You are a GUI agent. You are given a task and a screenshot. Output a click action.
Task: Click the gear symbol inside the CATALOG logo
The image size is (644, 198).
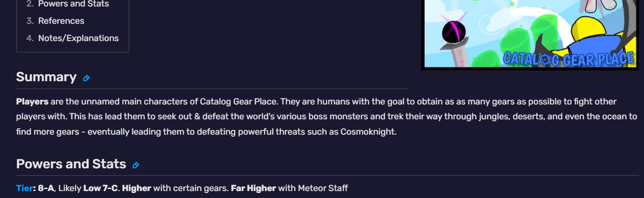545,59
